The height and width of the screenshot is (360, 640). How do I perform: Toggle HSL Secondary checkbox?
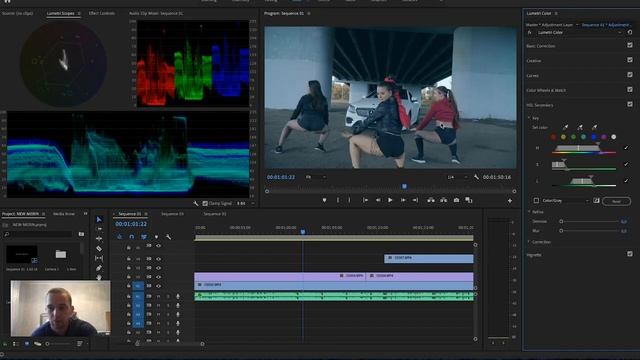click(630, 104)
